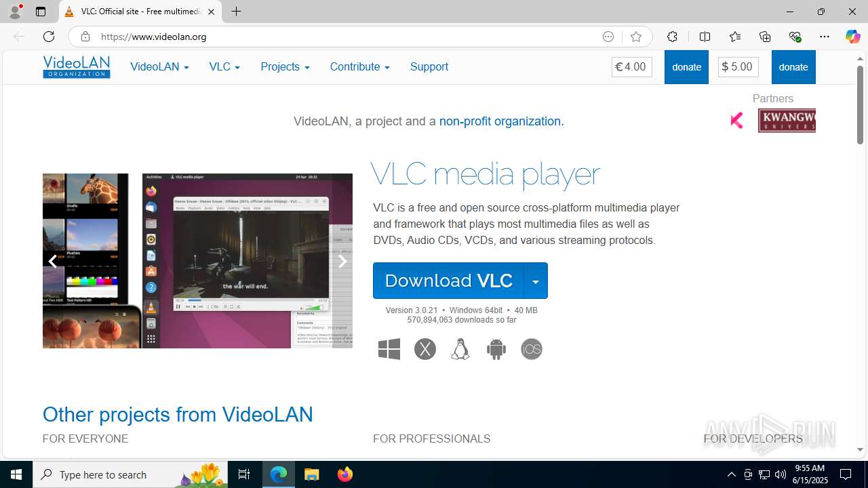
Task: Select the iOS platform icon
Action: tap(532, 349)
